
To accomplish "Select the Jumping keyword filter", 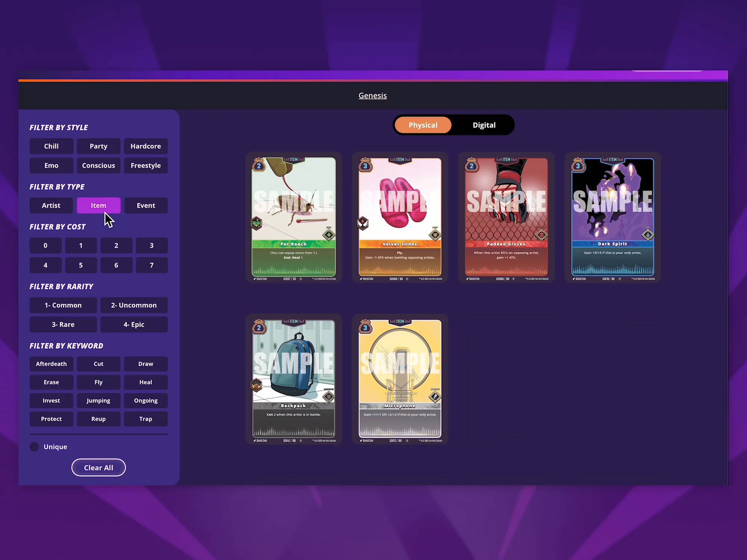I will (x=99, y=400).
